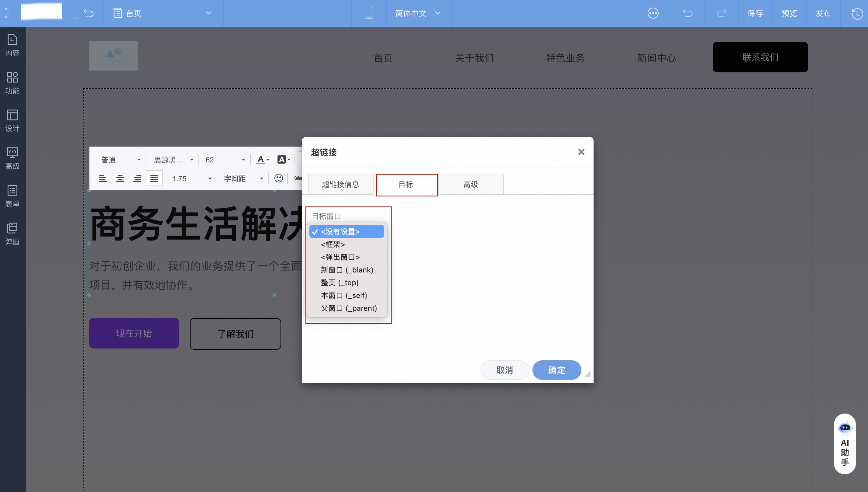868x492 pixels.
Task: Open the 高级 sidebar panel
Action: [12, 158]
